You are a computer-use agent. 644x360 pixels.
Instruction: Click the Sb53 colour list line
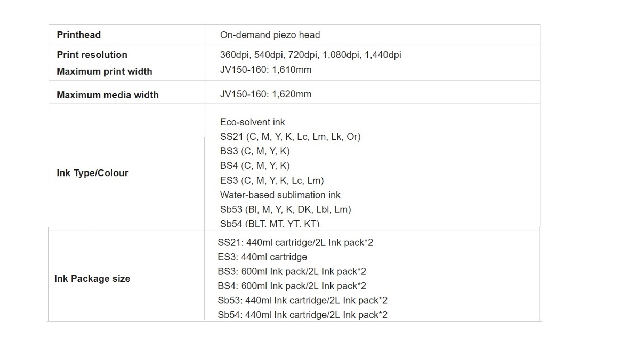[x=285, y=209]
